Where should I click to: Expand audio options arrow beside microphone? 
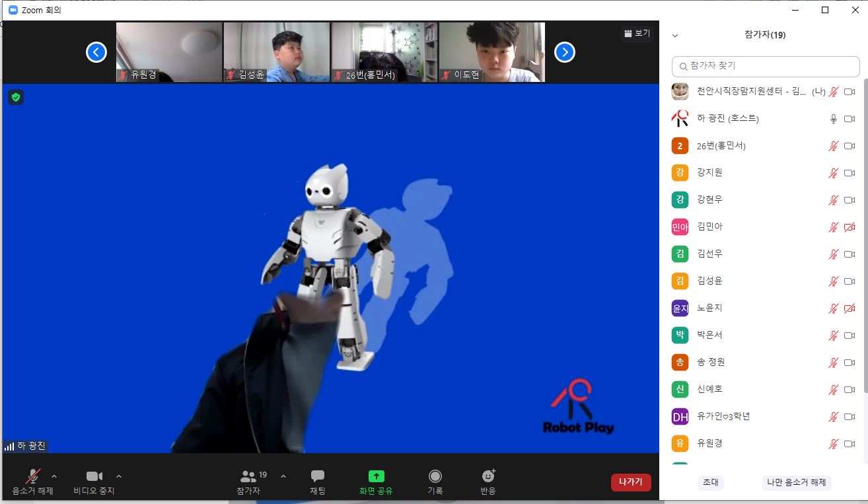pyautogui.click(x=54, y=476)
